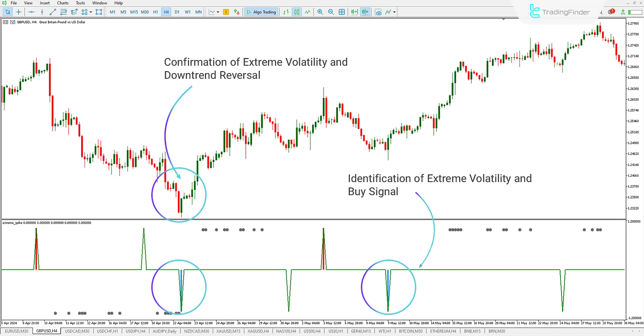Switch chart to candlestick display
Image resolution: width=644 pixels, height=336 pixels.
(297, 12)
